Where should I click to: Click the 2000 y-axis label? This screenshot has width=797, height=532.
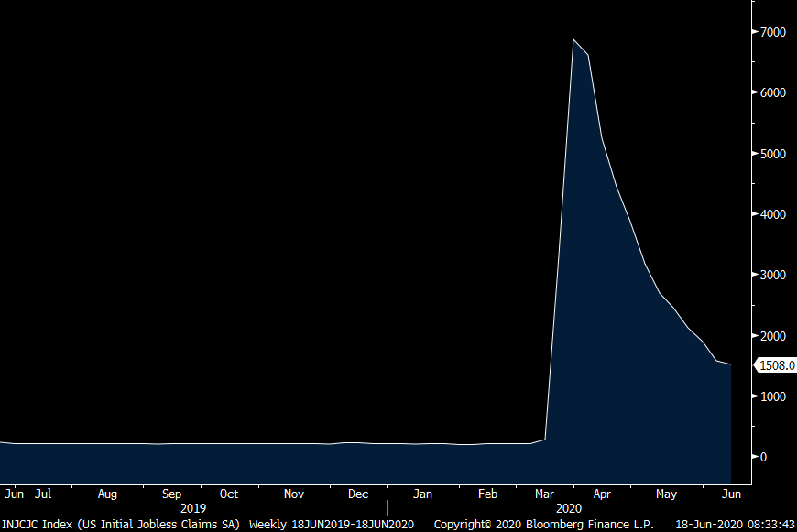[x=772, y=336]
